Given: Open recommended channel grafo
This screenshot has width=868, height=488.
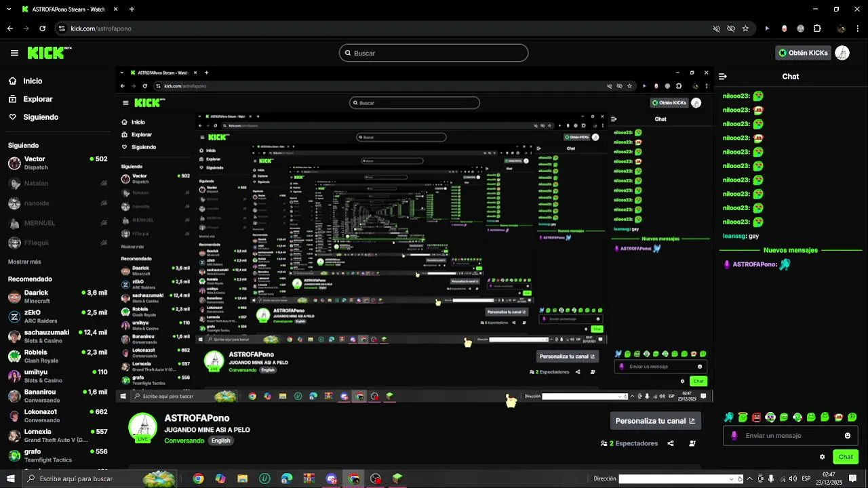Looking at the screenshot, I should click(58, 455).
